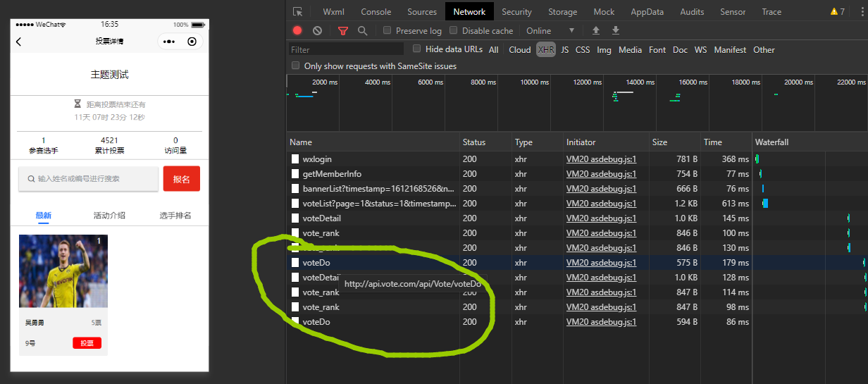Click the Waterfall column header
Viewport: 868px width, 384px height.
pos(810,142)
